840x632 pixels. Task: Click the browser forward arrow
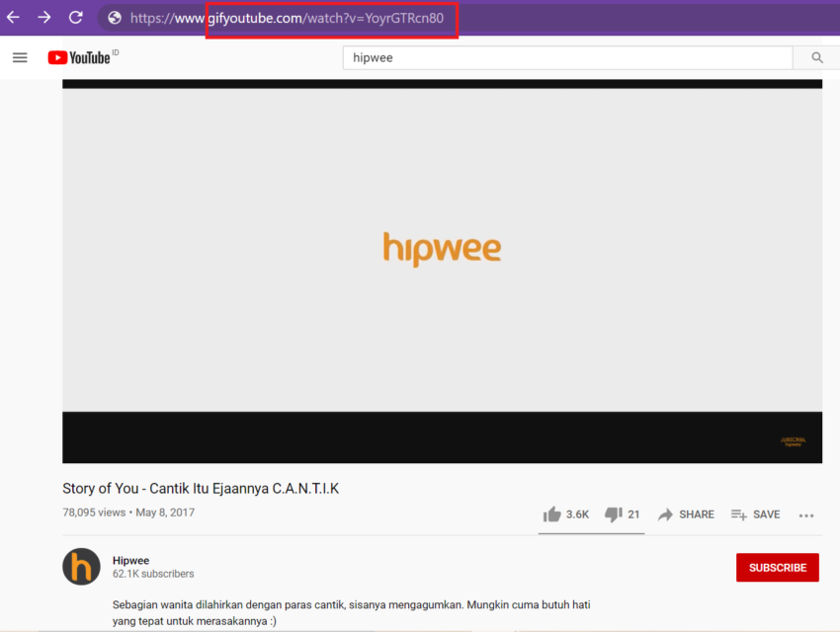pos(44,17)
